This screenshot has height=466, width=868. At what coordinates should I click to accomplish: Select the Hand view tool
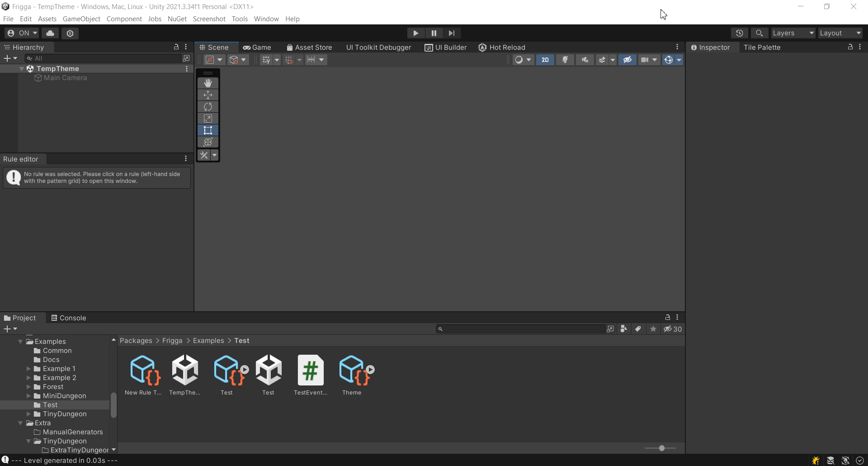[x=208, y=83]
